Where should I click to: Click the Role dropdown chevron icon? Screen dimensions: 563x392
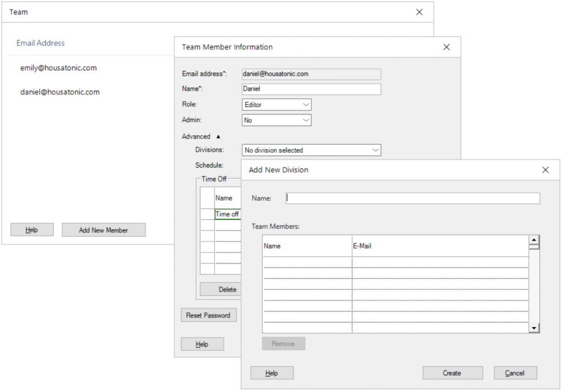306,104
